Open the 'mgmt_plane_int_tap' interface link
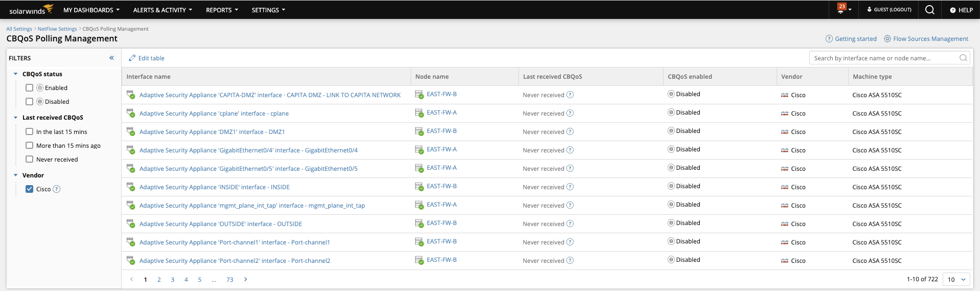Screen dimensions: 980x291 click(252, 206)
